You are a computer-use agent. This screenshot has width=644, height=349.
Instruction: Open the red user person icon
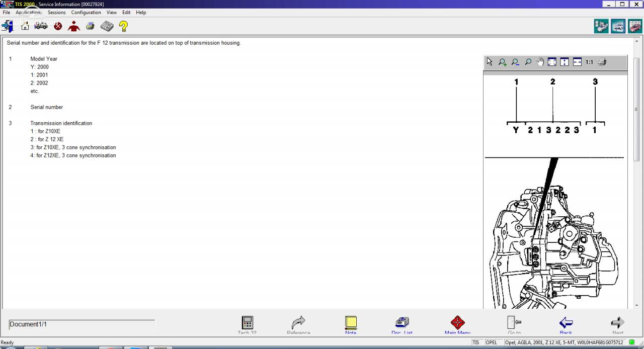74,26
